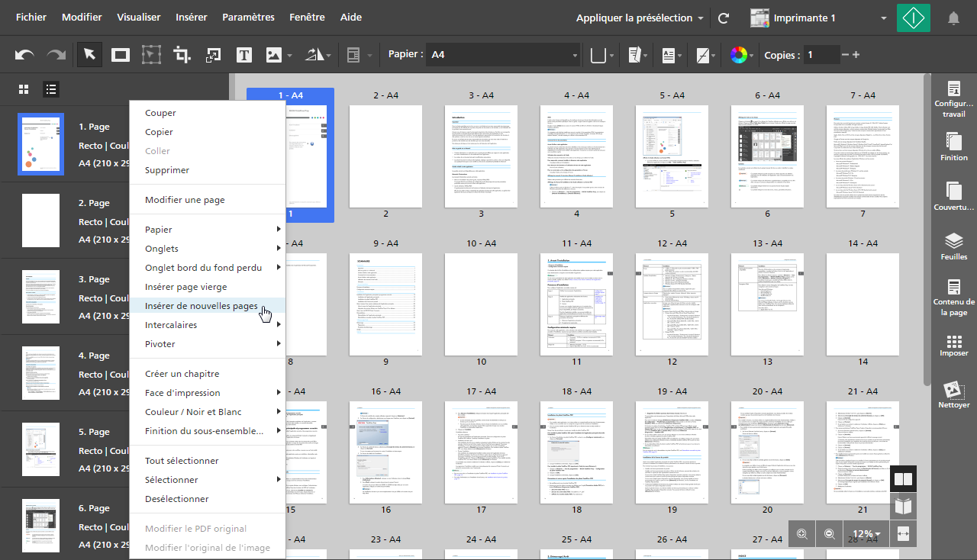
Task: Choose Insérer de nouvelles pages
Action: [x=208, y=306]
